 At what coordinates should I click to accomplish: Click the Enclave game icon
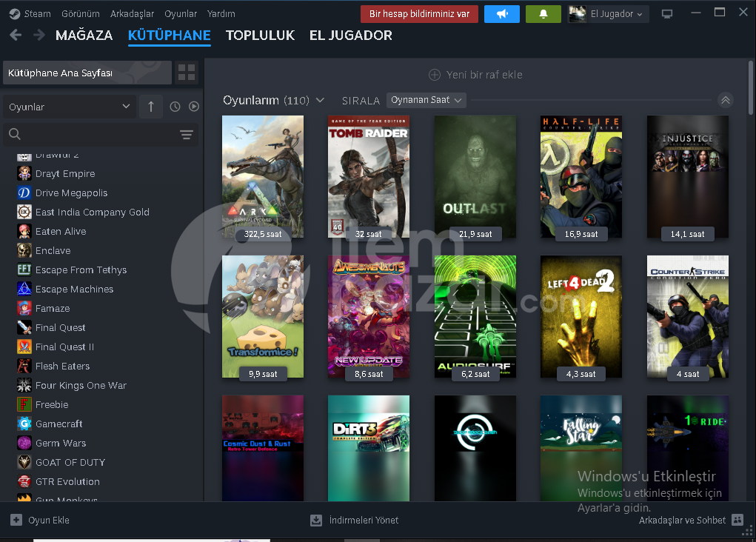[x=24, y=250]
